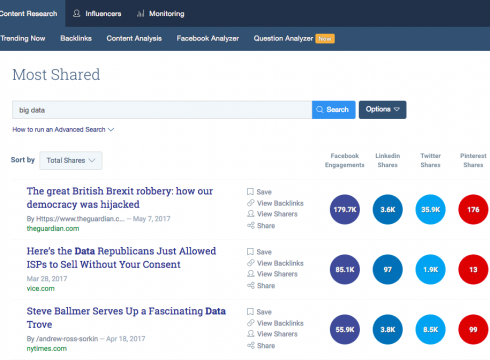This screenshot has width=490, height=360.
Task: Click the 35.9K Twitter shares circle
Action: tap(430, 209)
